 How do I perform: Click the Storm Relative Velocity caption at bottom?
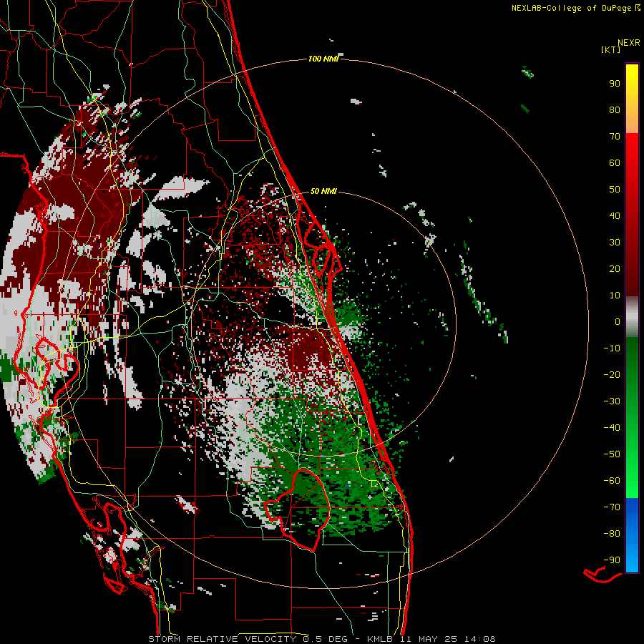click(x=321, y=639)
